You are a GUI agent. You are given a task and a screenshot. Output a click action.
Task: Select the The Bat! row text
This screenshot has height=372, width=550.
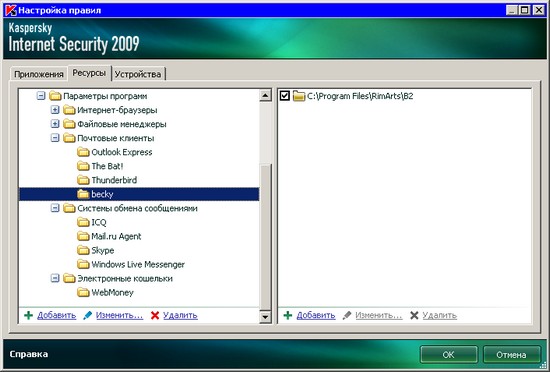(107, 166)
